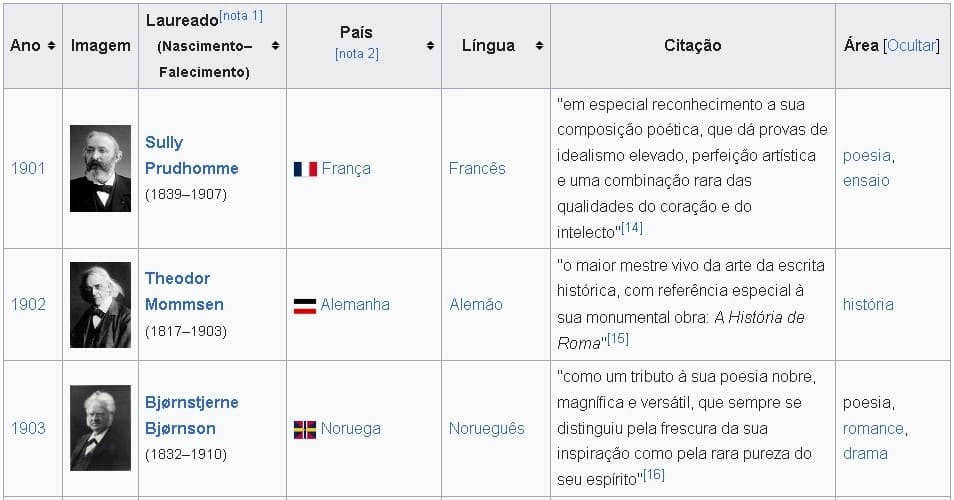Image resolution: width=954 pixels, height=500 pixels.
Task: Sort by Língua column arrows
Action: pos(539,46)
